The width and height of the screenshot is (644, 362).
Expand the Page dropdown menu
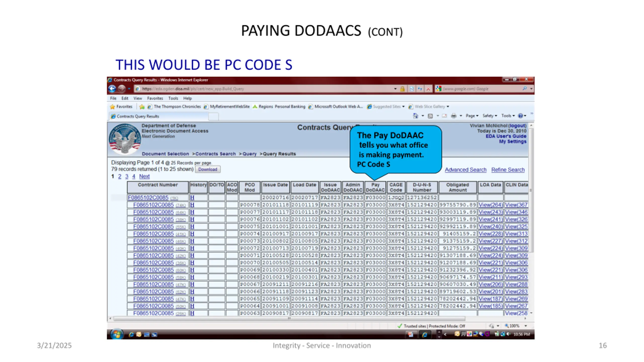click(472, 116)
